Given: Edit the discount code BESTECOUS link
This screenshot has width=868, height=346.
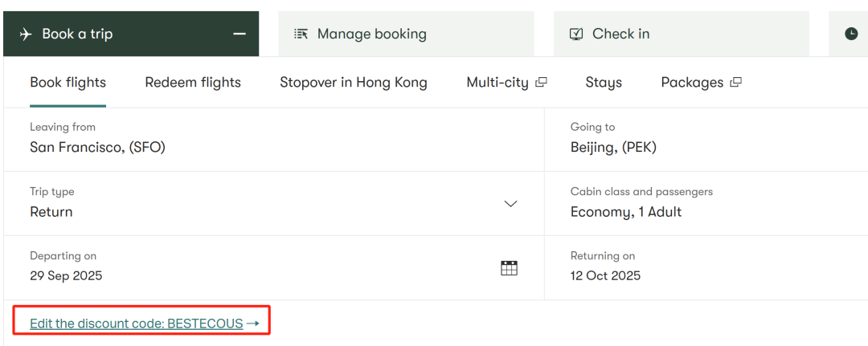Looking at the screenshot, I should tap(136, 324).
